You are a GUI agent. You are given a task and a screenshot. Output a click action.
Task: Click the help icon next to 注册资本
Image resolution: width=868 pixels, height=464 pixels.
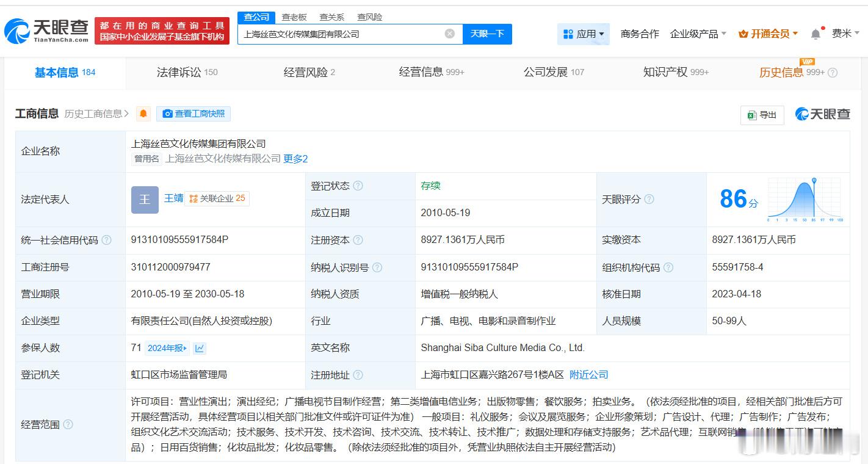pos(358,240)
